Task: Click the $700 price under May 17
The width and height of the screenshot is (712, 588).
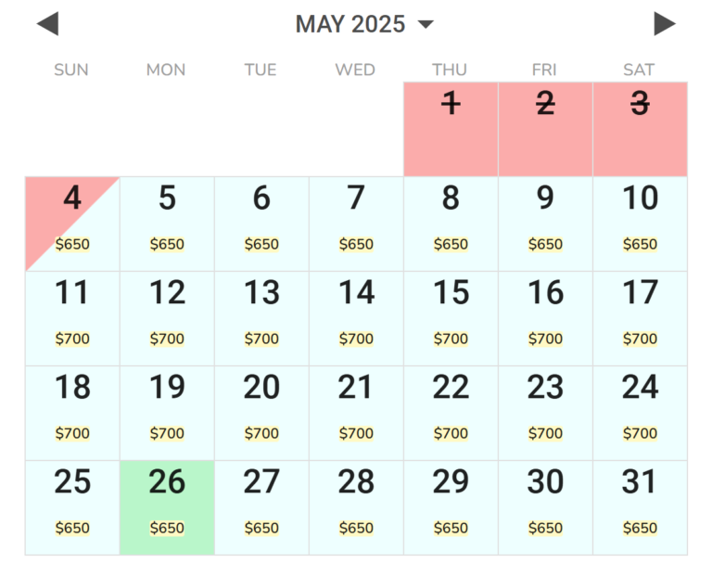Action: pyautogui.click(x=640, y=339)
